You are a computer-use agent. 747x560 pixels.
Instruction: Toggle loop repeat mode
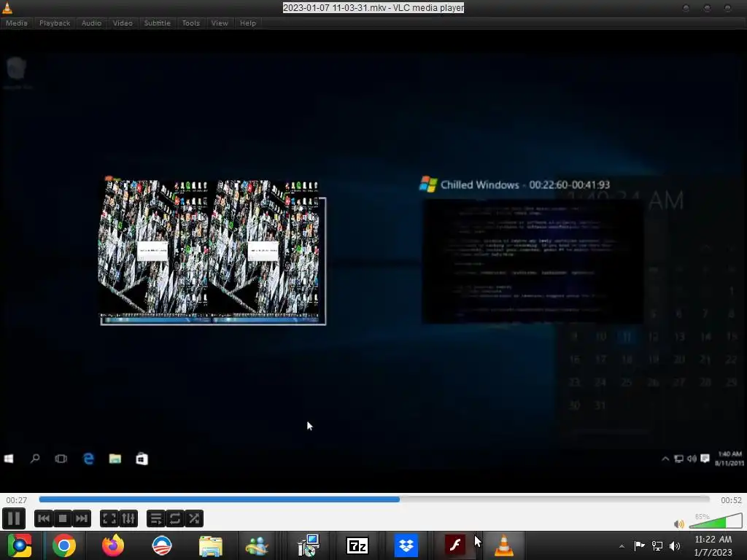click(175, 518)
